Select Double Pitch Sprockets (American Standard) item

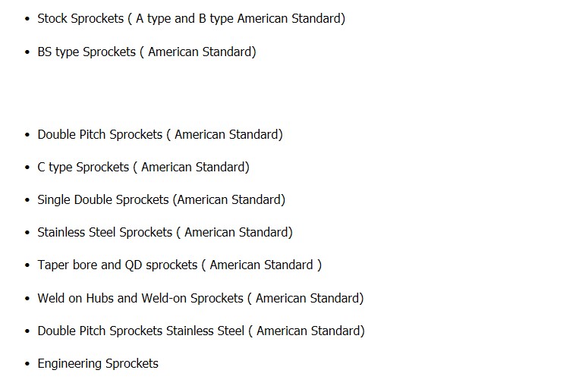160,134
